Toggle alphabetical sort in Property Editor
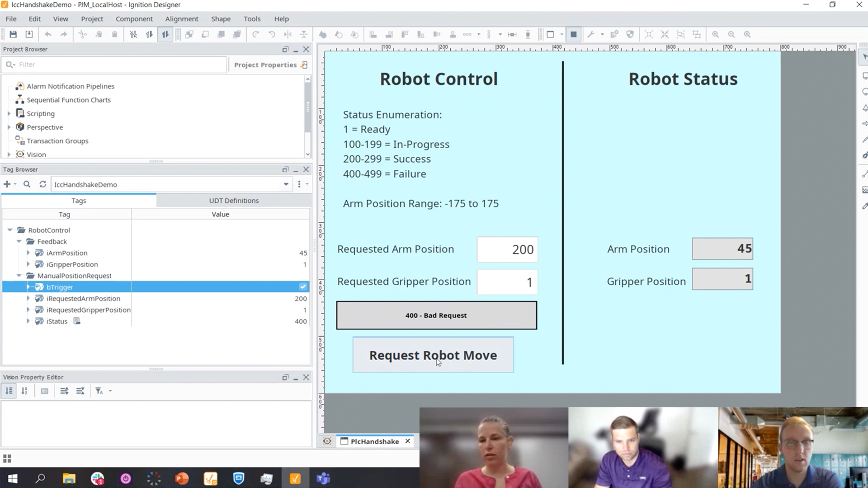868x488 pixels. [24, 391]
